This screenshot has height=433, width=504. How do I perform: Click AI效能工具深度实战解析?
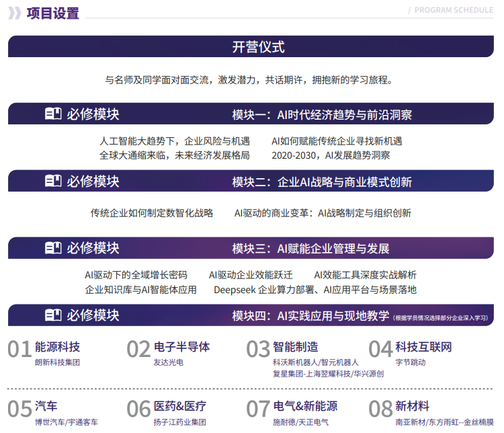point(365,275)
